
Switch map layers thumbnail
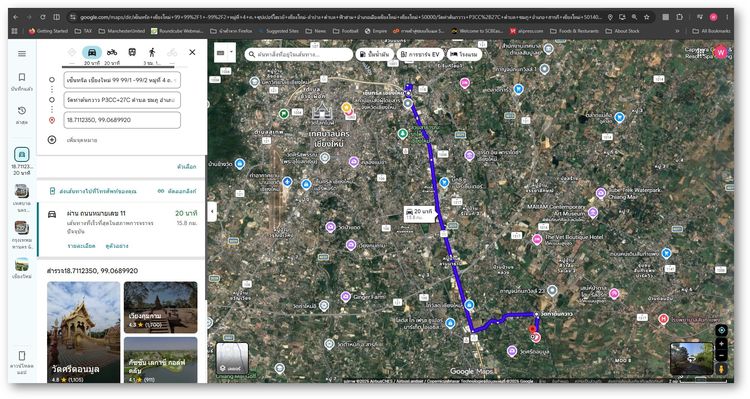point(232,358)
